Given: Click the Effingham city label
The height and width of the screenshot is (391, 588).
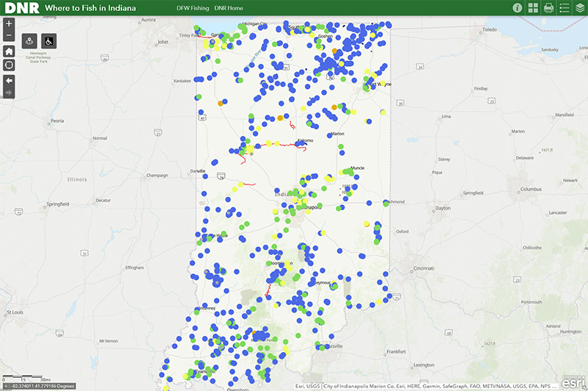Looking at the screenshot, I should click(x=135, y=268).
